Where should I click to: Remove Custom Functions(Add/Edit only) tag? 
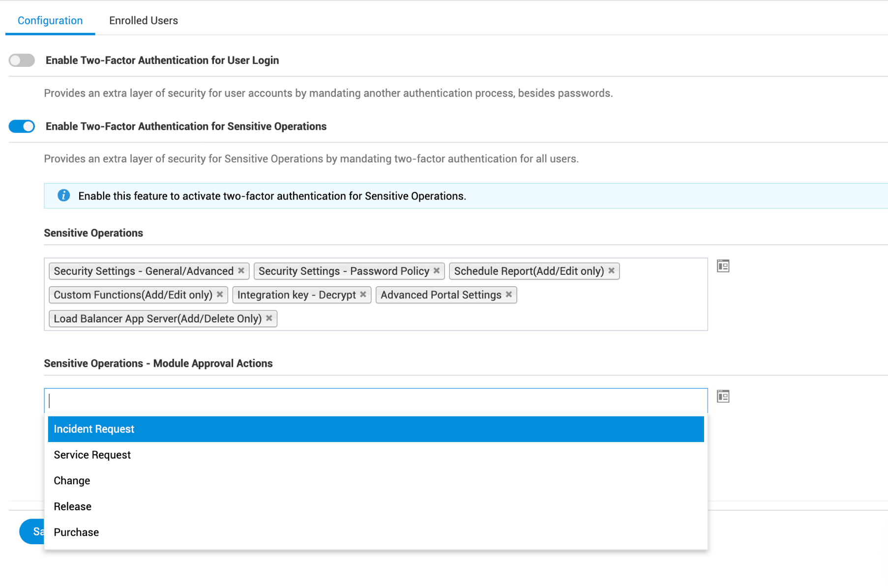click(x=220, y=294)
